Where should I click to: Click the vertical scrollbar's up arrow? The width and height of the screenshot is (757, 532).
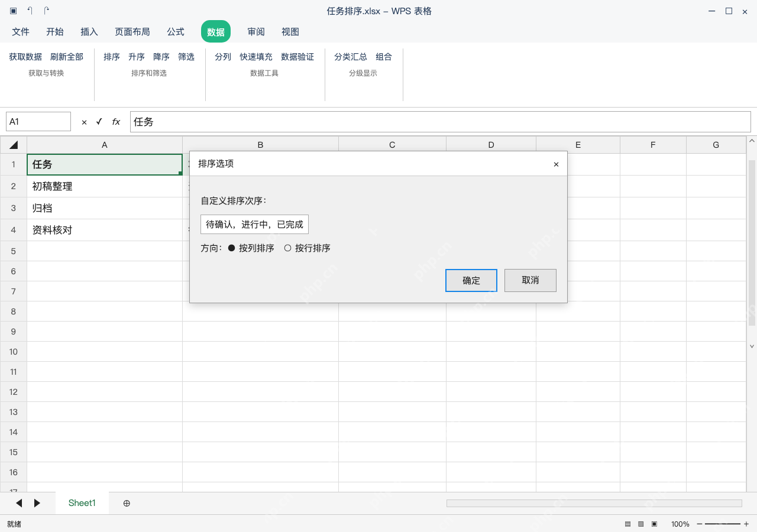pos(752,141)
